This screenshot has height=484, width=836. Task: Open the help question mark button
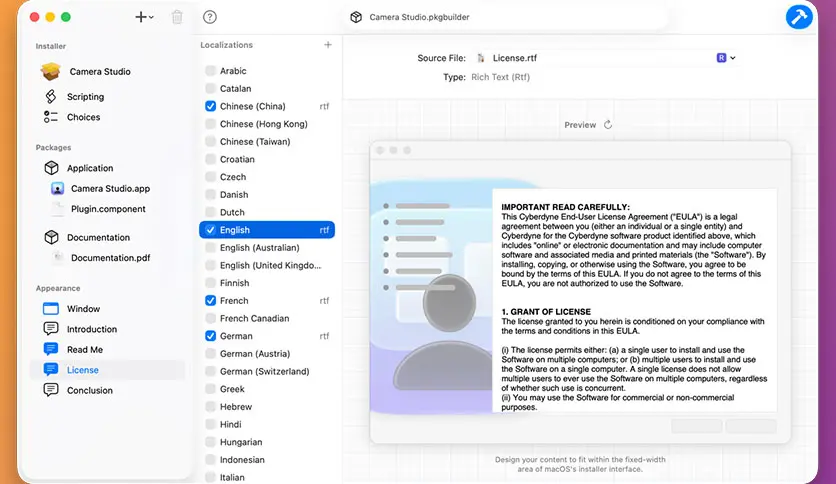[x=210, y=17]
